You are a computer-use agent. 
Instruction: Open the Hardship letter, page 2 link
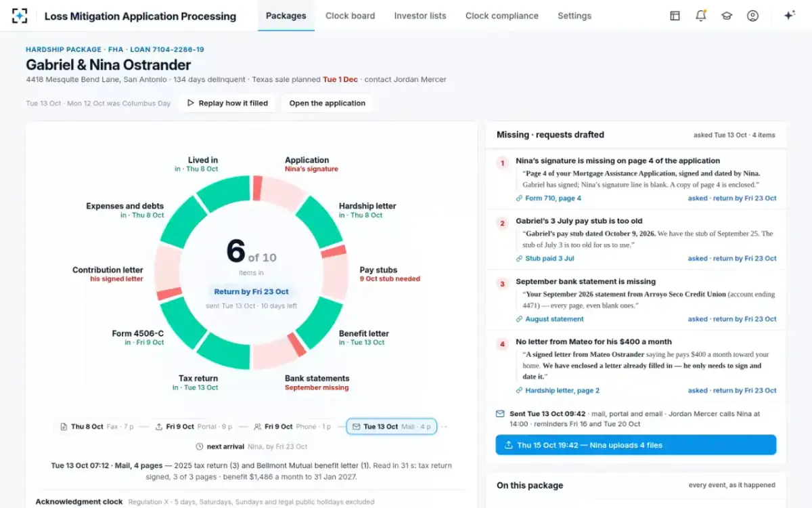click(562, 391)
